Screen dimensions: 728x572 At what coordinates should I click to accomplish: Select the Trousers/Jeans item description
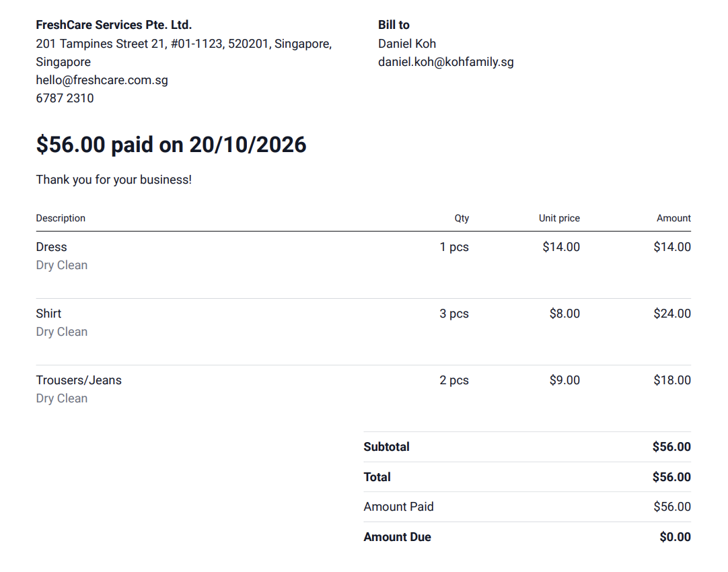coord(79,380)
